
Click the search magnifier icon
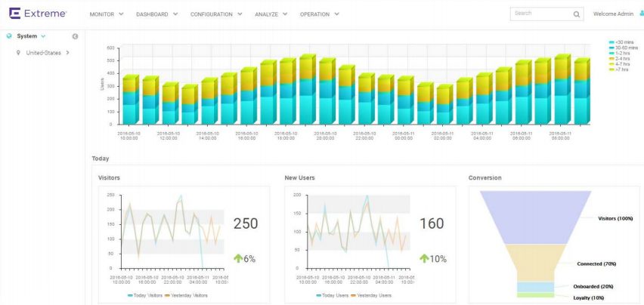577,14
